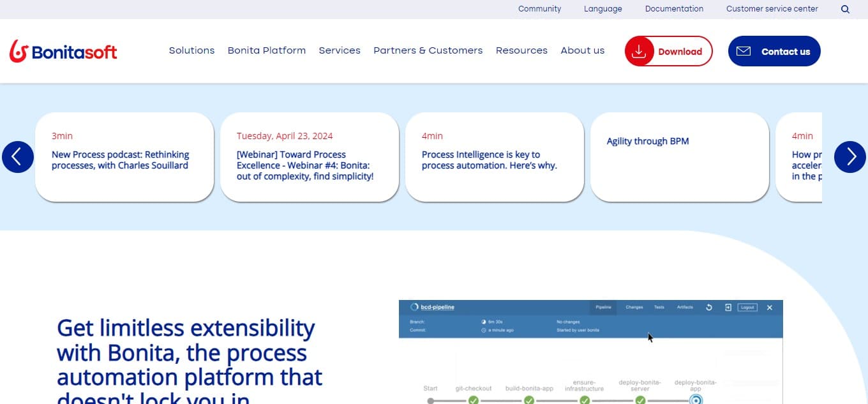
Task: Click the refresh icon in the bcd-pipeline header
Action: click(x=708, y=307)
